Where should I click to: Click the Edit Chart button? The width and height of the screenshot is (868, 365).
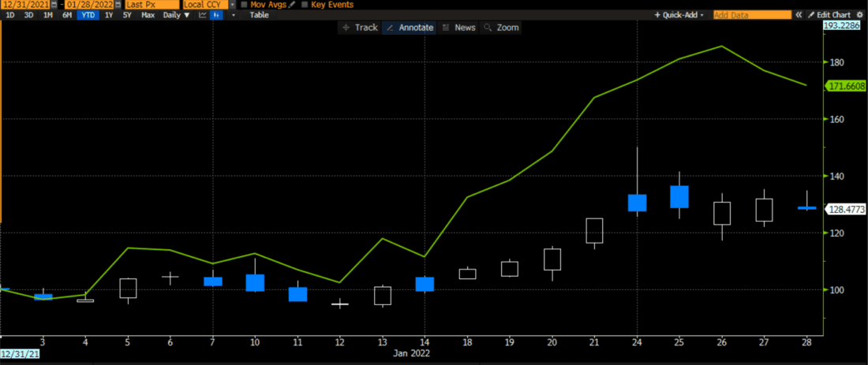coord(829,15)
